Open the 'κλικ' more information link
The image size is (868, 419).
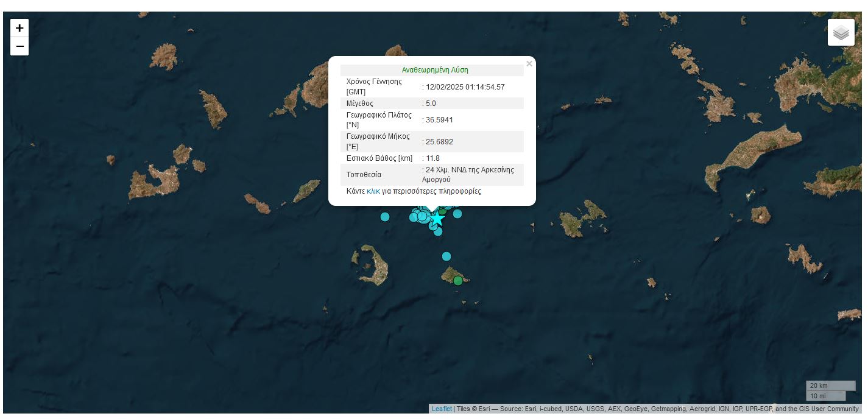pos(373,191)
